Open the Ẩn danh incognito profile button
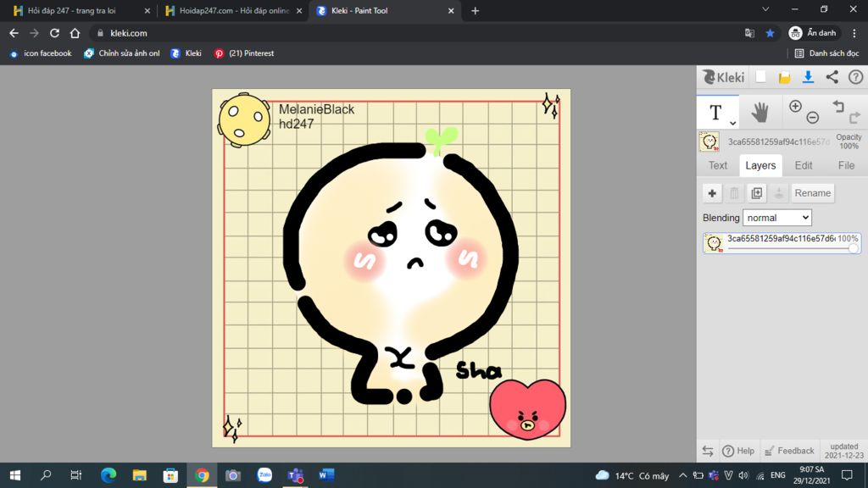868x488 pixels. (813, 33)
